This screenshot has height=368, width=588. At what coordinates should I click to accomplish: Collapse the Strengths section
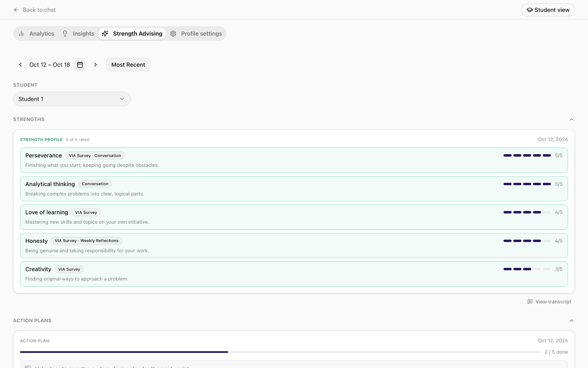572,119
